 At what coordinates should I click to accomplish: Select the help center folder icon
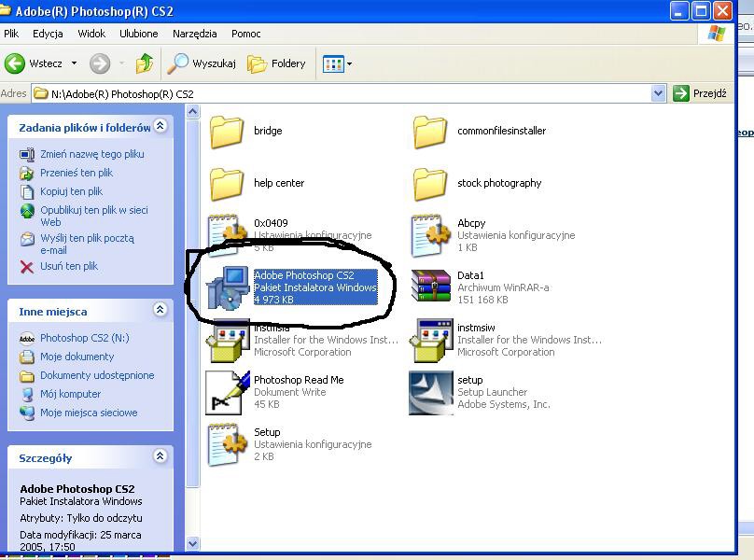click(226, 183)
